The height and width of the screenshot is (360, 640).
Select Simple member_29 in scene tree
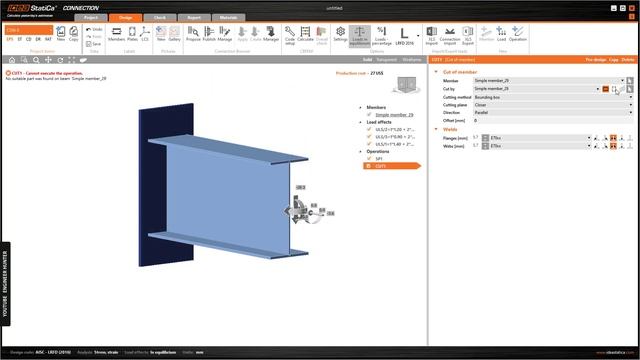coord(394,115)
